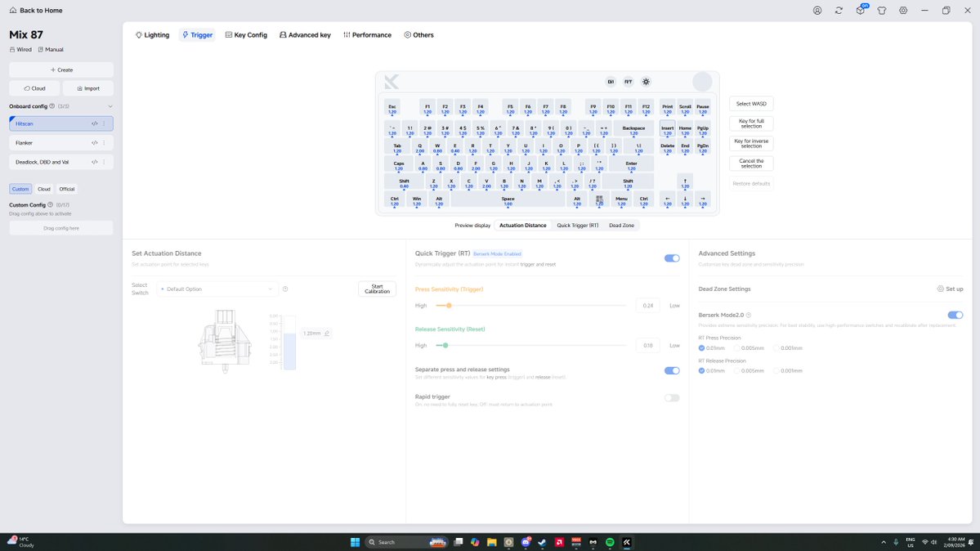This screenshot has width=980, height=551.
Task: Switch to the Performance tab
Action: click(368, 35)
